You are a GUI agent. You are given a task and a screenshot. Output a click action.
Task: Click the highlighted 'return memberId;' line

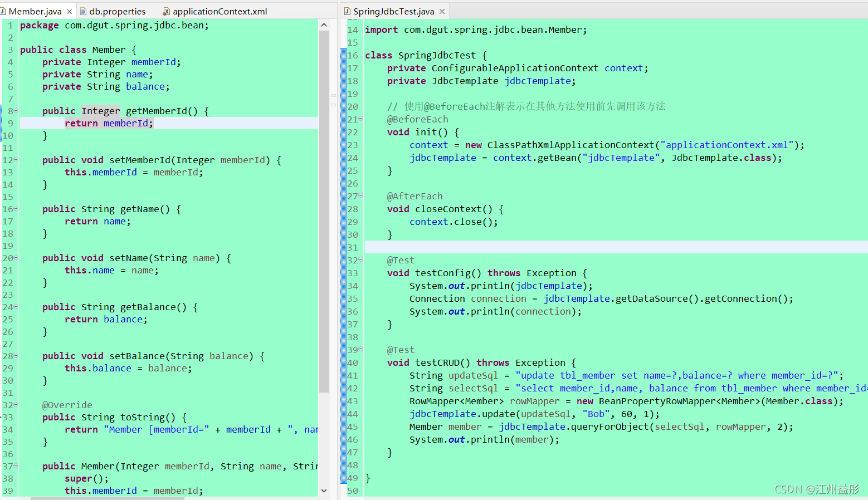tap(109, 123)
